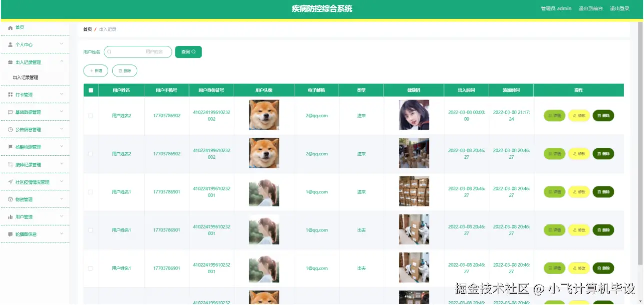Click the 疾病防控综合系统 title
Image resolution: width=644 pixels, height=305 pixels.
click(322, 8)
